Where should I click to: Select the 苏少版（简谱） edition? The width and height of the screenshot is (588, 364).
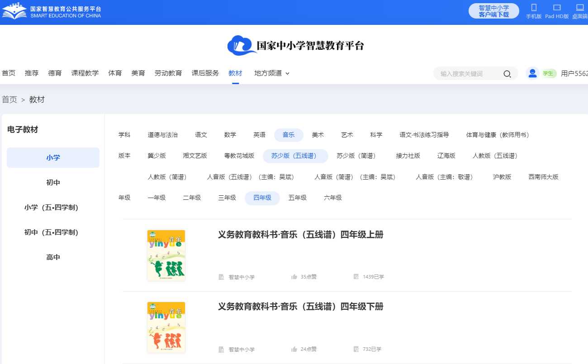click(358, 156)
